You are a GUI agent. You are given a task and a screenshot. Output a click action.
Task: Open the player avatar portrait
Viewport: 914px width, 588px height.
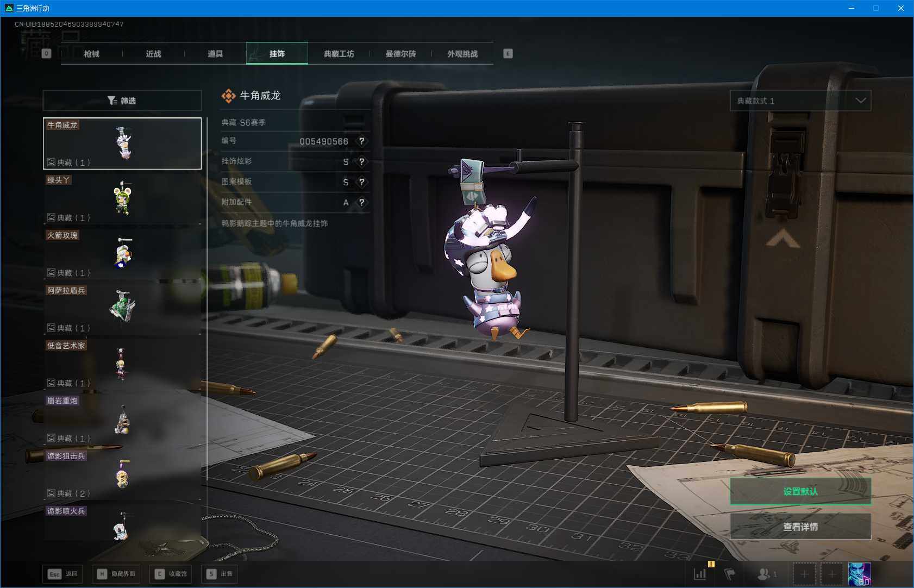[x=860, y=574]
